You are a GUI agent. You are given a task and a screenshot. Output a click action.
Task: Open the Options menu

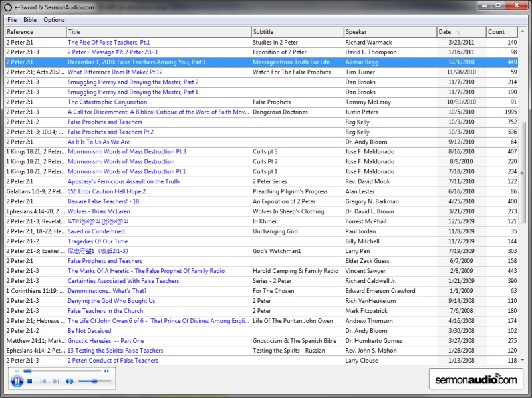coord(54,20)
